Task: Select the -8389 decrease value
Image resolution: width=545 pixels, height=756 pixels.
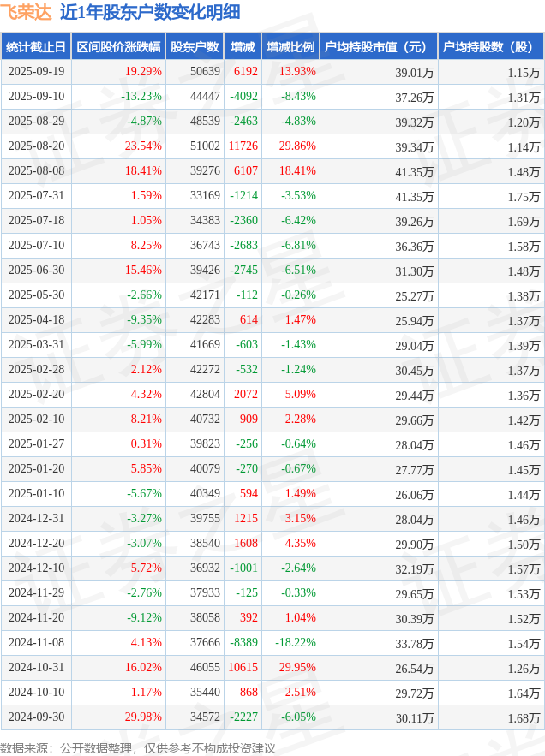Action: click(x=243, y=643)
